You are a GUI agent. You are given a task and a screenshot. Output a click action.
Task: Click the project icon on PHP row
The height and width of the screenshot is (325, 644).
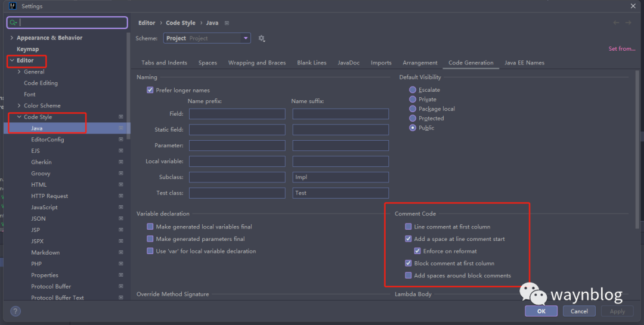(120, 264)
